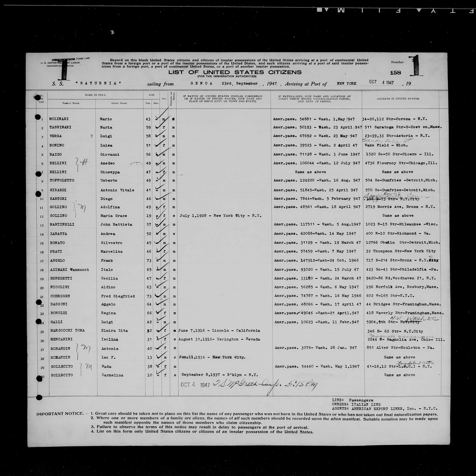Click the family name DASSONI
This screenshot has width=476, height=476.
click(x=59, y=304)
